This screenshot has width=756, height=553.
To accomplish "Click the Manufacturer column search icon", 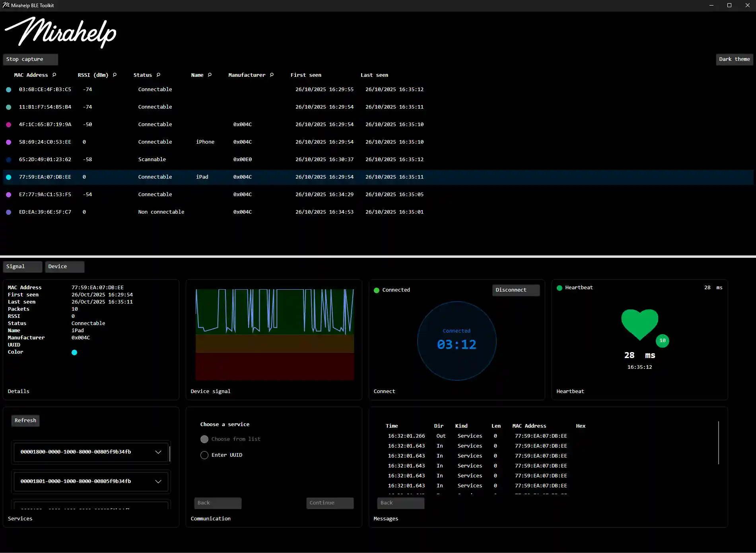I will pos(272,75).
